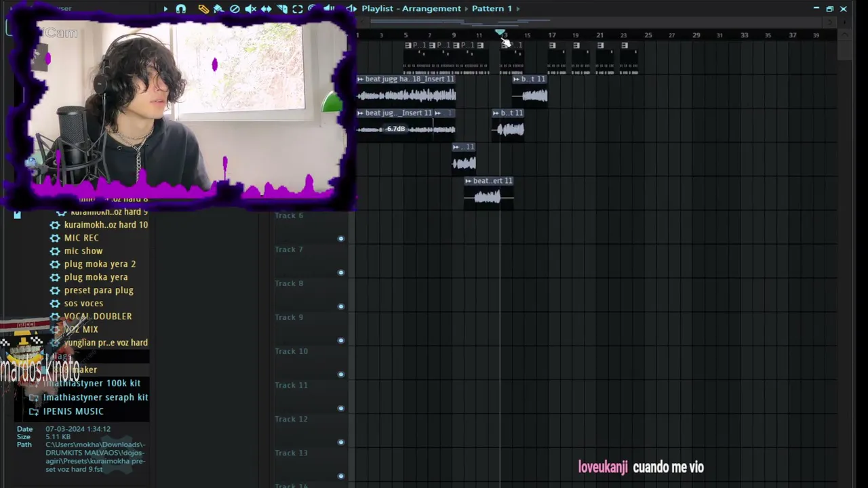Image resolution: width=868 pixels, height=488 pixels.
Task: Select the Playback speaker tool
Action: tap(329, 9)
